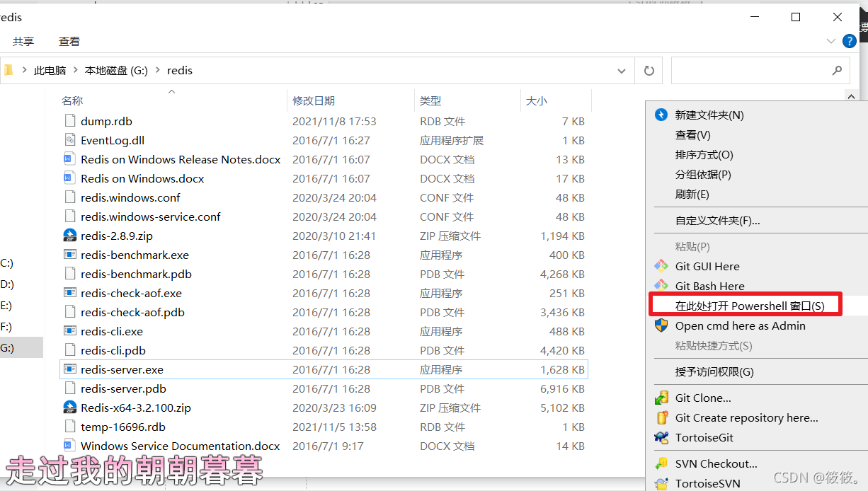Screen dimensions: 868x491
Task: Open the 分组依据(P) context submenu
Action: pyautogui.click(x=703, y=174)
